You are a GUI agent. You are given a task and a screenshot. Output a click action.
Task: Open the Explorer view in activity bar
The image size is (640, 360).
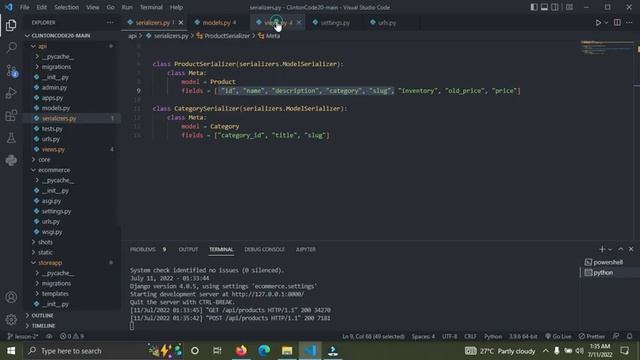tap(11, 25)
